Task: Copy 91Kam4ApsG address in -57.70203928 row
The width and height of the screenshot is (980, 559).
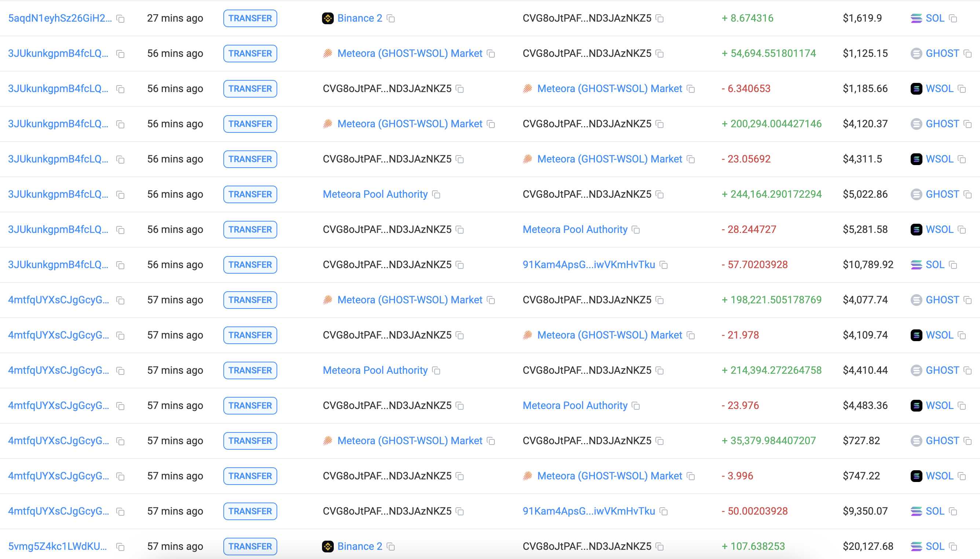Action: (x=663, y=265)
